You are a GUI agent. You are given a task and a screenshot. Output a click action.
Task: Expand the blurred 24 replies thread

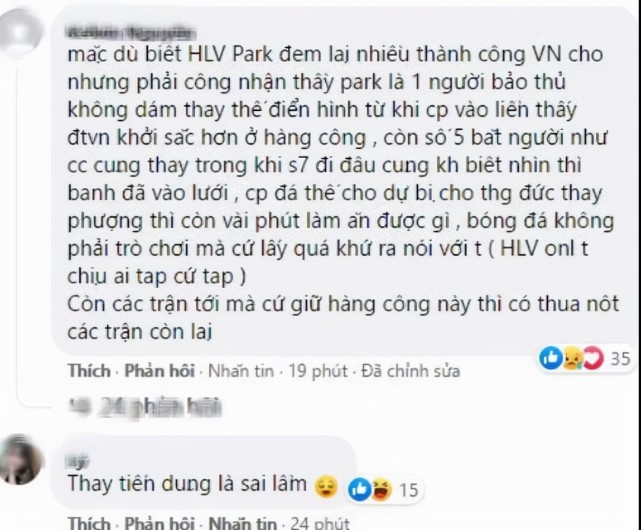[x=145, y=406]
